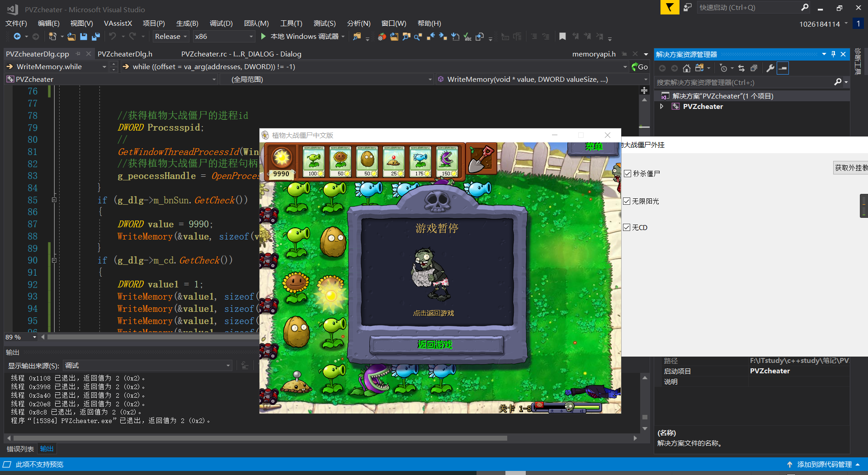Click the 获取外挂 button in cheat dialog
The image size is (868, 475).
[x=850, y=168]
